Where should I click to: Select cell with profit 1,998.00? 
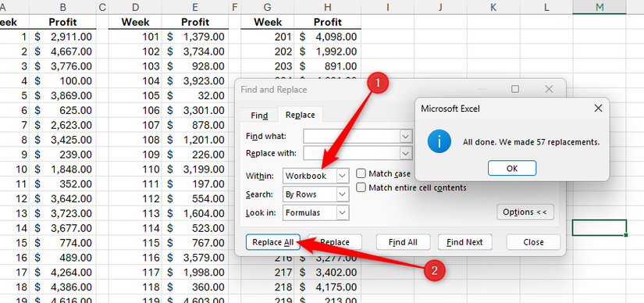click(x=195, y=273)
